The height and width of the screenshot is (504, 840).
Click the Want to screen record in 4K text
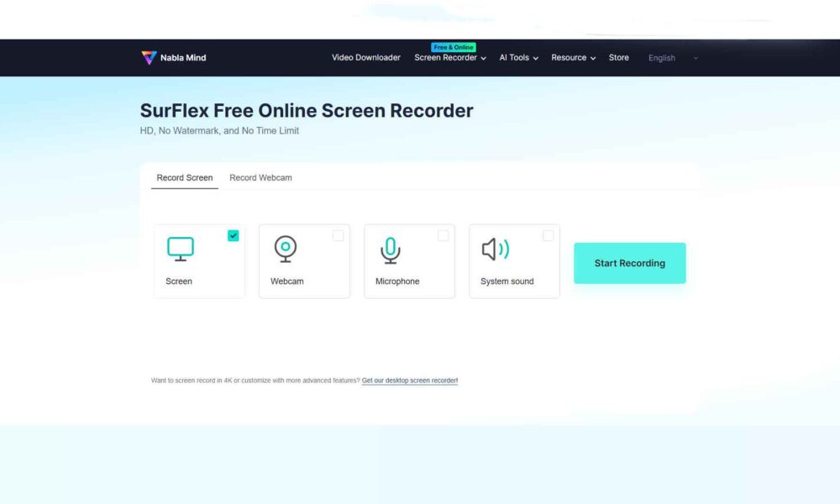pos(255,381)
